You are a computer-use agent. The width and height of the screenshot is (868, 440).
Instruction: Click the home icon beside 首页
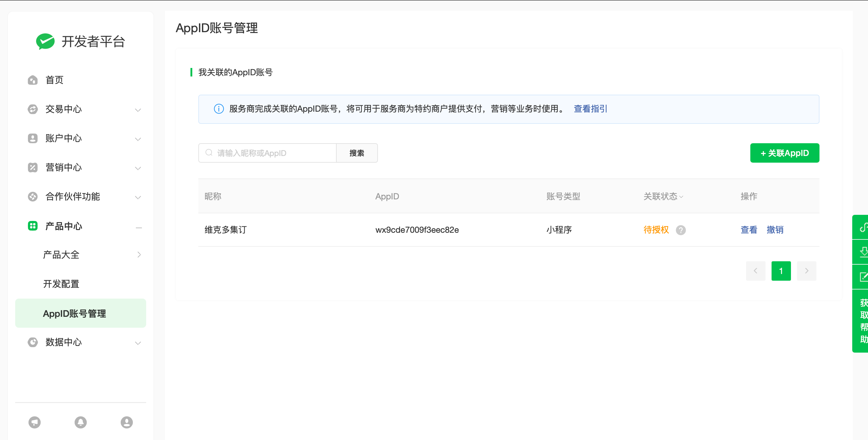click(x=33, y=80)
